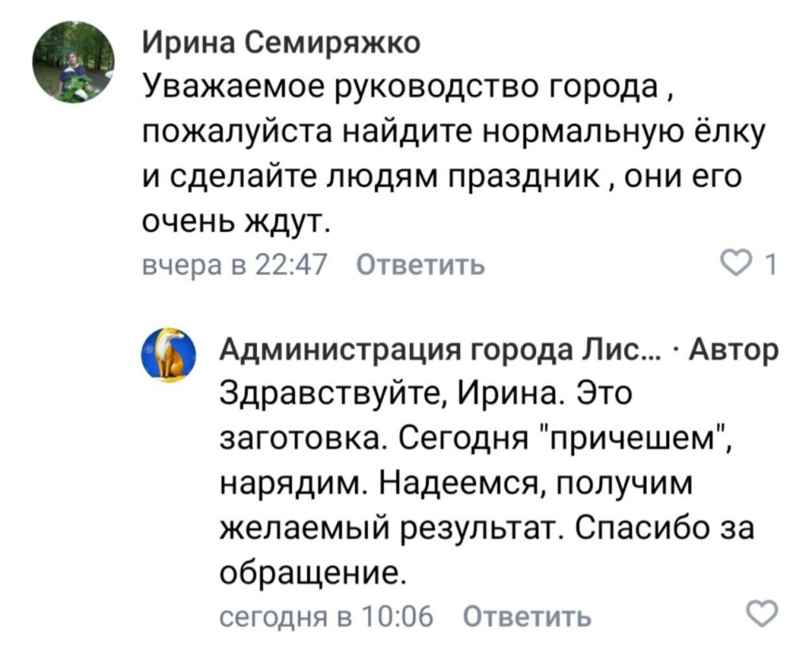
Task: Click the timestamp "вчера в 22:47"
Action: pyautogui.click(x=231, y=262)
